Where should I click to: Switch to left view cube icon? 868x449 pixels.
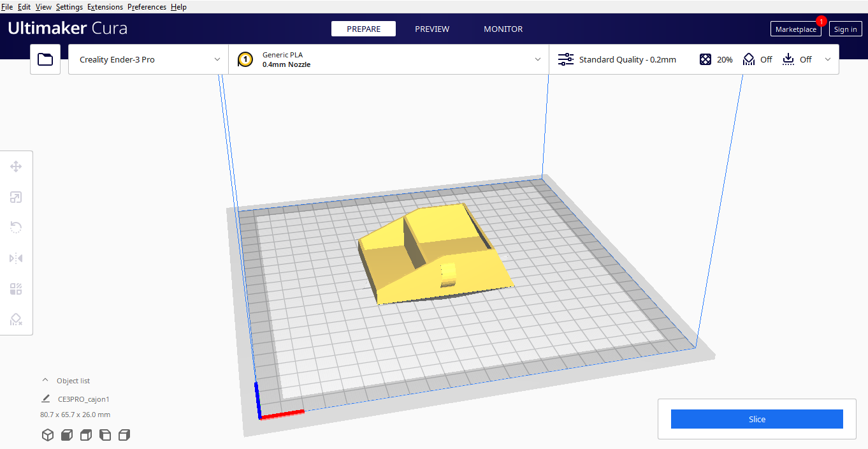point(105,435)
